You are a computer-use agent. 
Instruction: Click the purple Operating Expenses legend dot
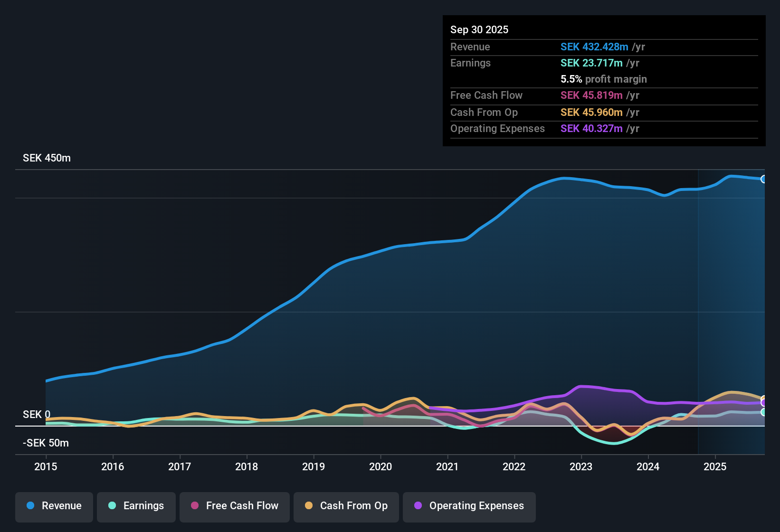[418, 506]
